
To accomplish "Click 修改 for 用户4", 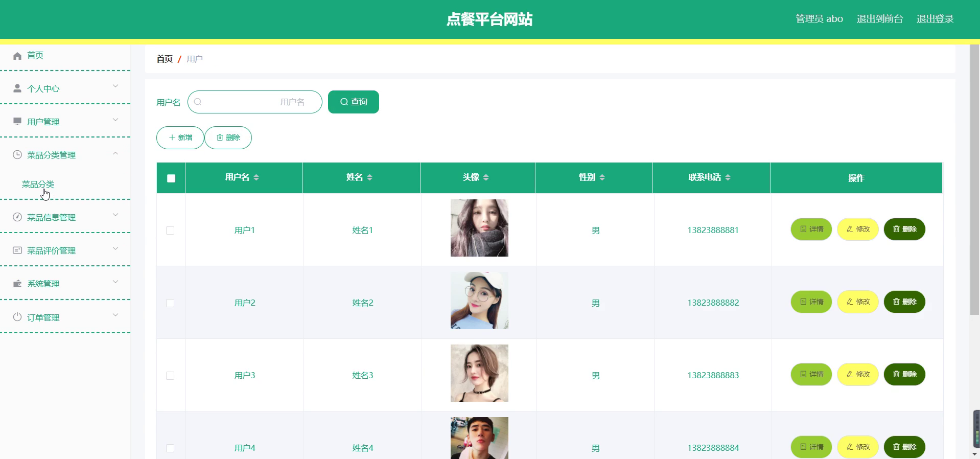I will pos(858,447).
